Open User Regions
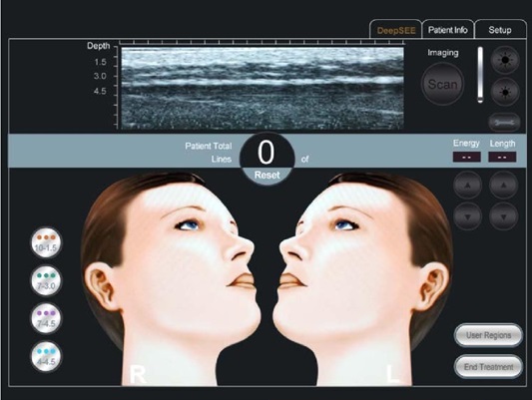The width and height of the screenshot is (532, 400). click(x=488, y=335)
